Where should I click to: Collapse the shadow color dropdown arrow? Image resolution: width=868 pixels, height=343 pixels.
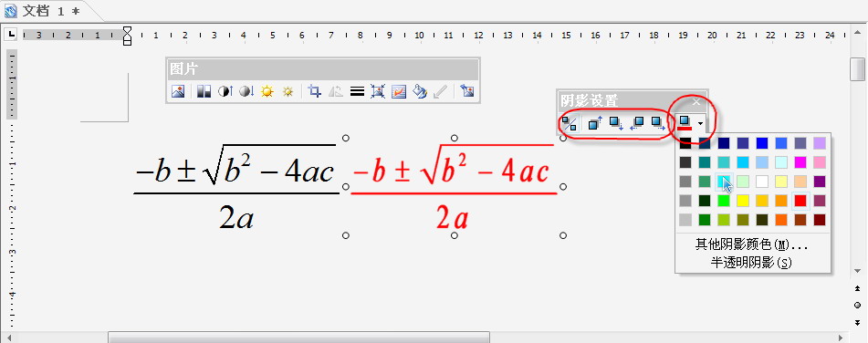(700, 123)
